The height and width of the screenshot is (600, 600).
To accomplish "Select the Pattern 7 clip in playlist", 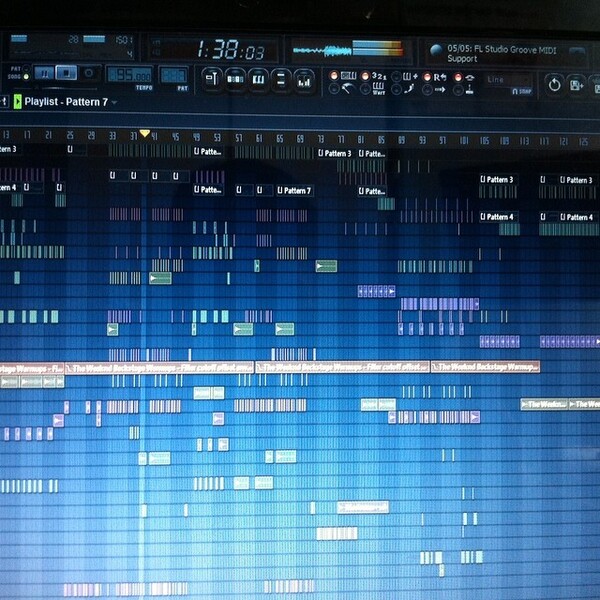I will [295, 191].
